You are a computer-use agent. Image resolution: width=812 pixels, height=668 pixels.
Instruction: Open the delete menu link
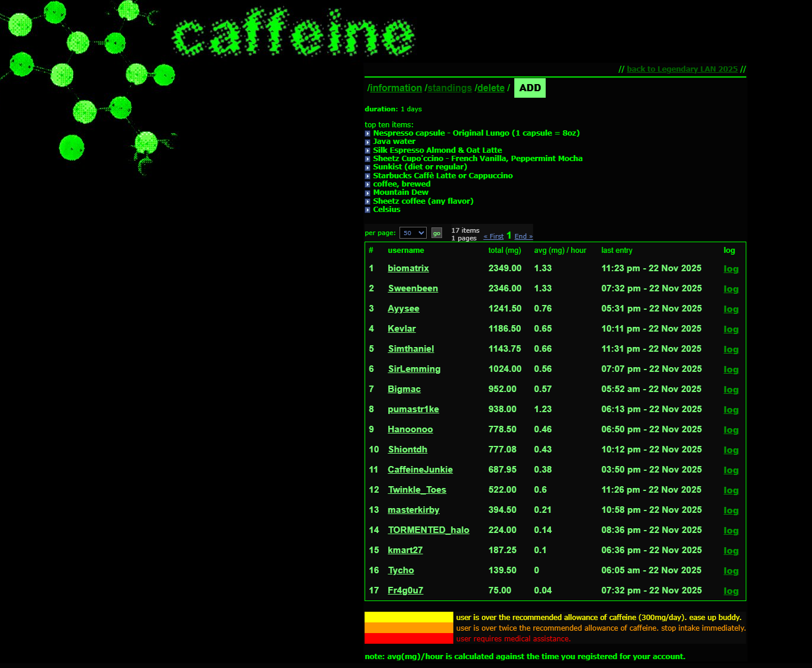491,88
